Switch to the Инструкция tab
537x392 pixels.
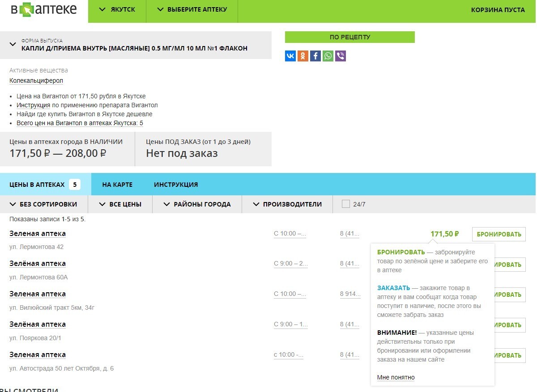tap(176, 185)
